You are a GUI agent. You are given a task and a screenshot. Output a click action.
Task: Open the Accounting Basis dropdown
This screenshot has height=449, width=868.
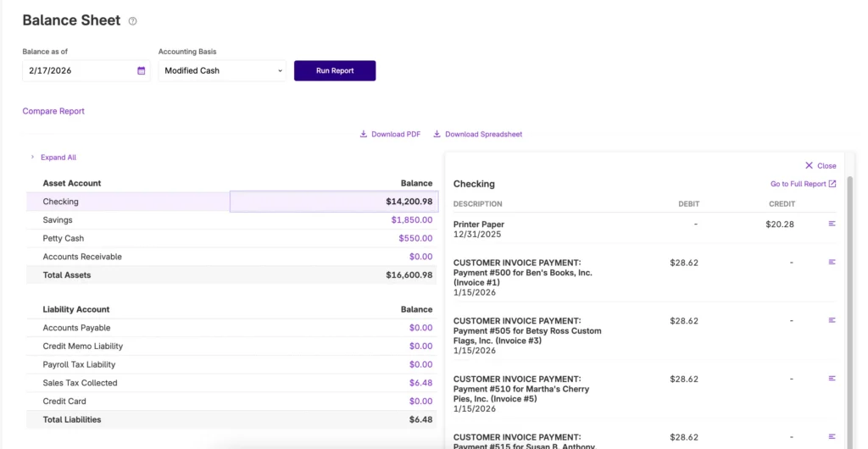223,71
